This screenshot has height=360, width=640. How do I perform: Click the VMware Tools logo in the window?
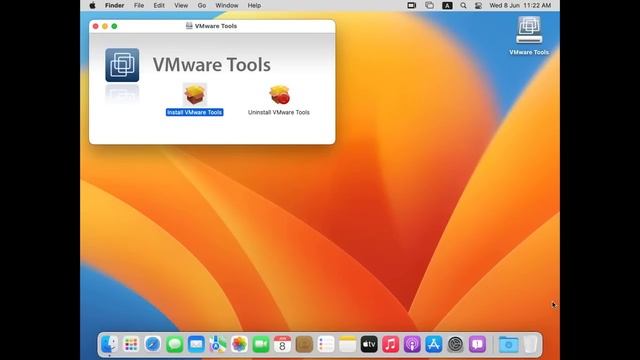tap(122, 65)
